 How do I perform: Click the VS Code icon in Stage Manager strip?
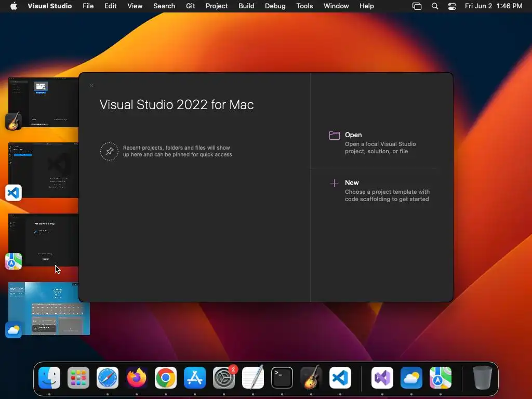coord(14,193)
